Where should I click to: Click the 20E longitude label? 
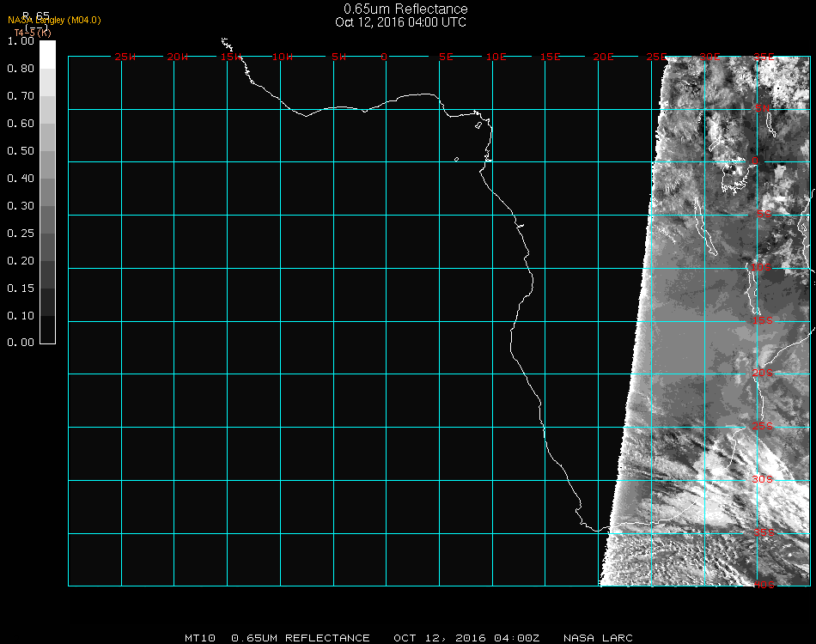[603, 58]
